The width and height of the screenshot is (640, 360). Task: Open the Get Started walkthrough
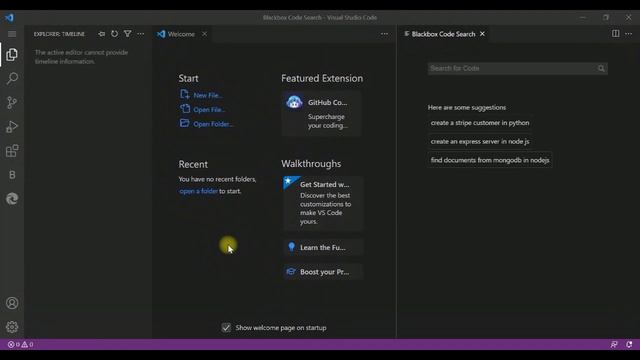tap(323, 203)
